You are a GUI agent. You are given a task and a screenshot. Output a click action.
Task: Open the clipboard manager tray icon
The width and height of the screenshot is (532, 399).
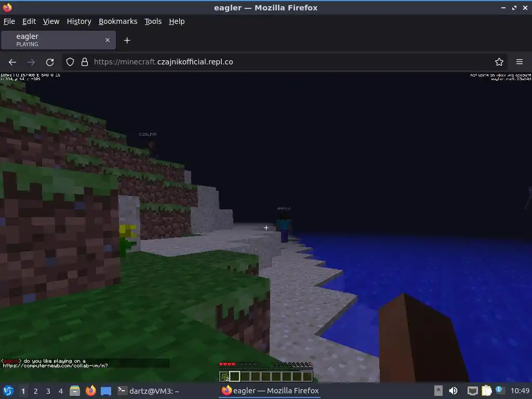pos(486,391)
